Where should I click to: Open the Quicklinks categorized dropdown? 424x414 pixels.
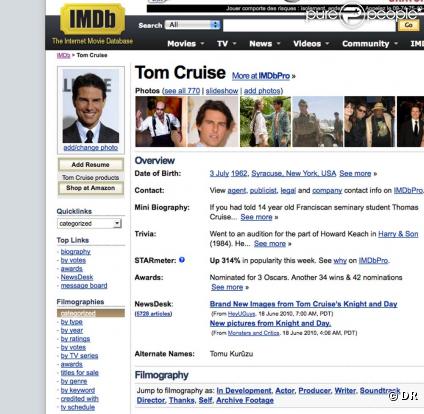point(89,223)
